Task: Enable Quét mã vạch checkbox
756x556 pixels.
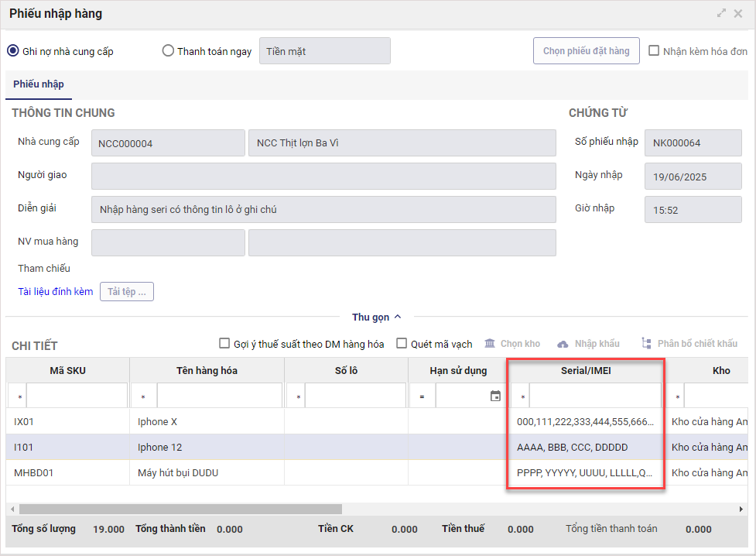Action: click(x=402, y=344)
